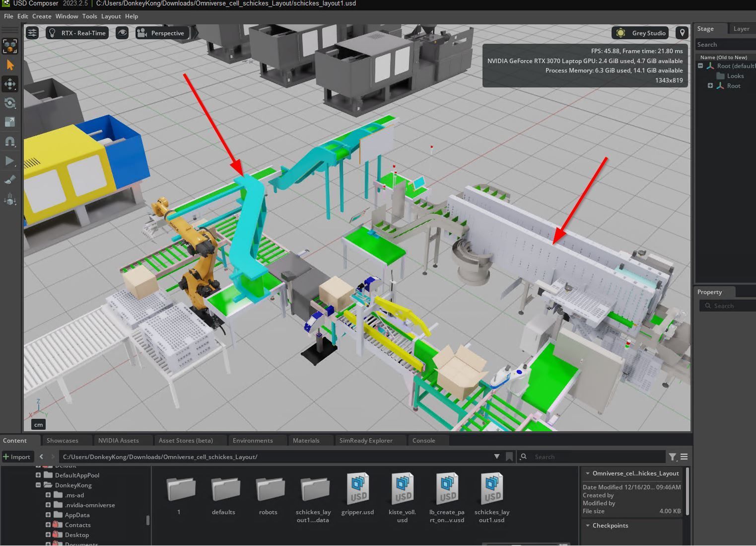Expand the DefaultAppPool folder
The image size is (756, 546).
click(38, 475)
